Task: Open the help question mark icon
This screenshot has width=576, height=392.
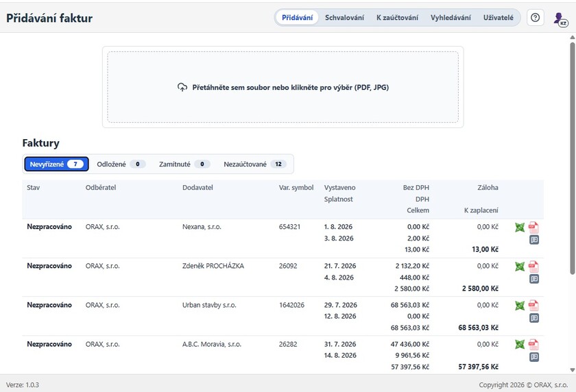Action: [536, 17]
